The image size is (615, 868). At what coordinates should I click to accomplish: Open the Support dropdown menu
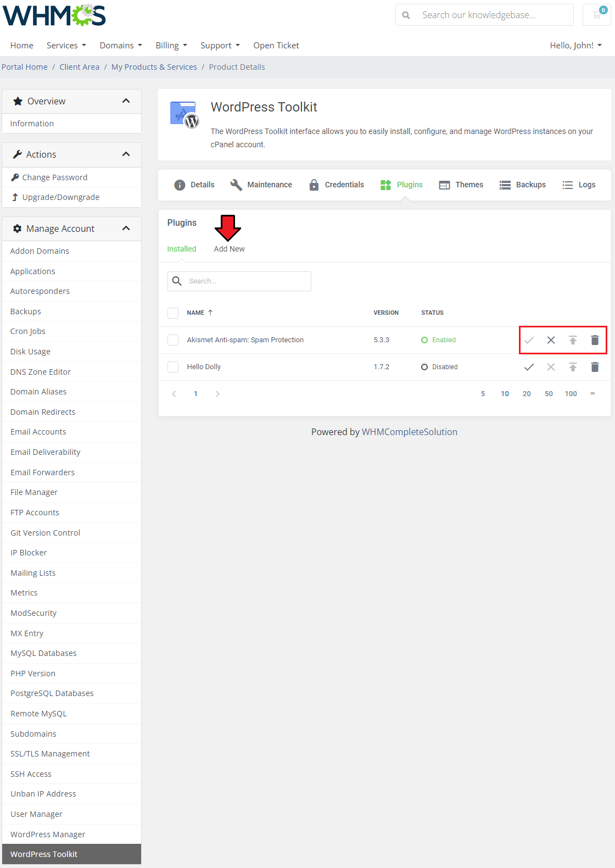pos(220,46)
